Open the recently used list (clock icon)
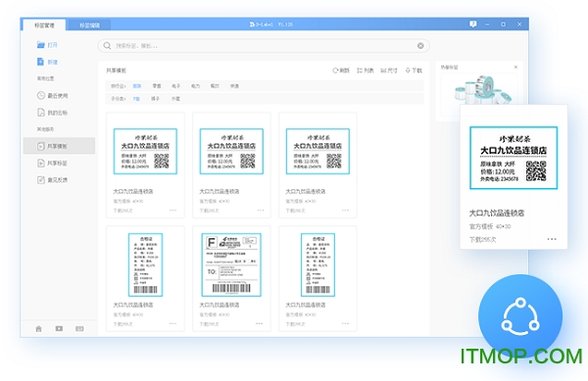The height and width of the screenshot is (381, 588). click(52, 96)
